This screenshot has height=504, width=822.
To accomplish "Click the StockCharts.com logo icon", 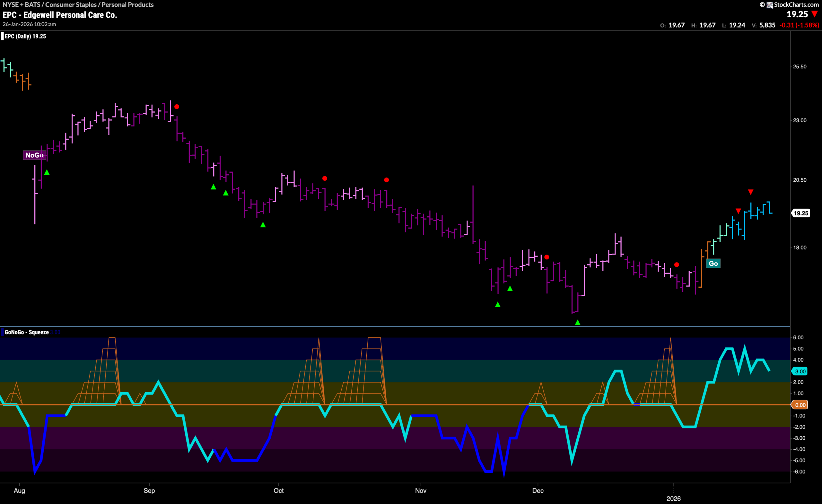I will tap(770, 5).
